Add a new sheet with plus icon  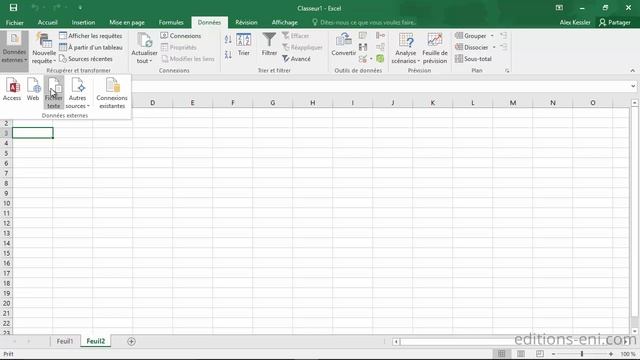(x=131, y=342)
